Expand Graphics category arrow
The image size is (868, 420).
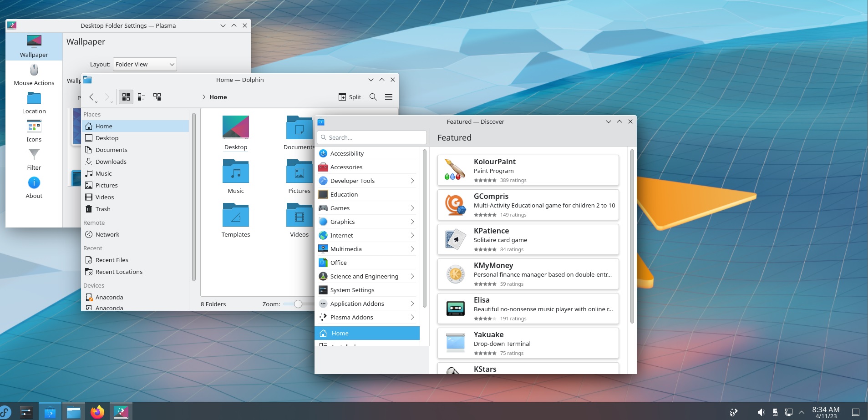412,222
